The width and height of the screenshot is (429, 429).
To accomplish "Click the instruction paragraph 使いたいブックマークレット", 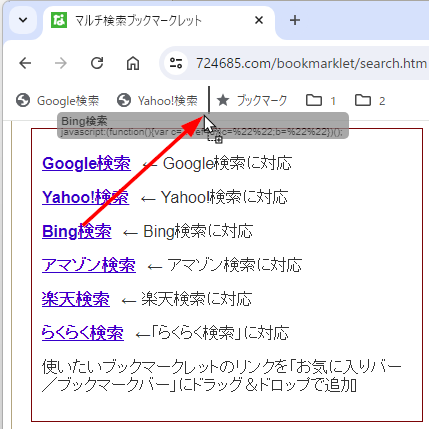I will [222, 376].
